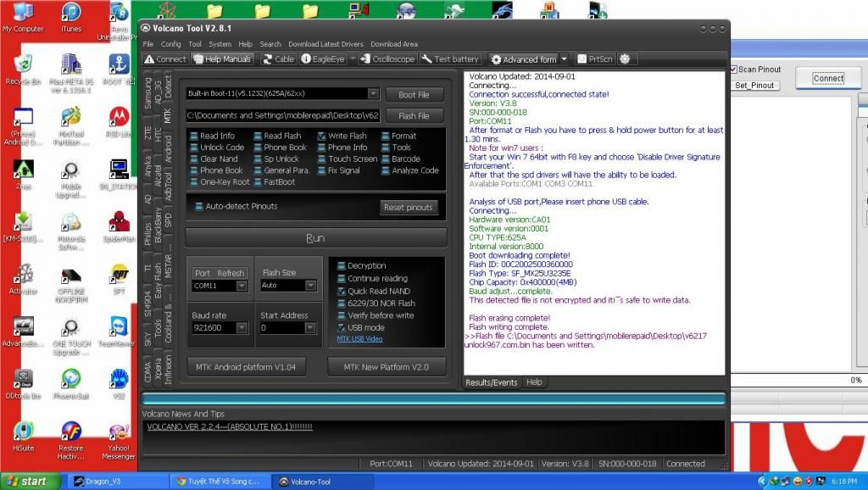Tick the Decryption checkbox

(x=341, y=265)
